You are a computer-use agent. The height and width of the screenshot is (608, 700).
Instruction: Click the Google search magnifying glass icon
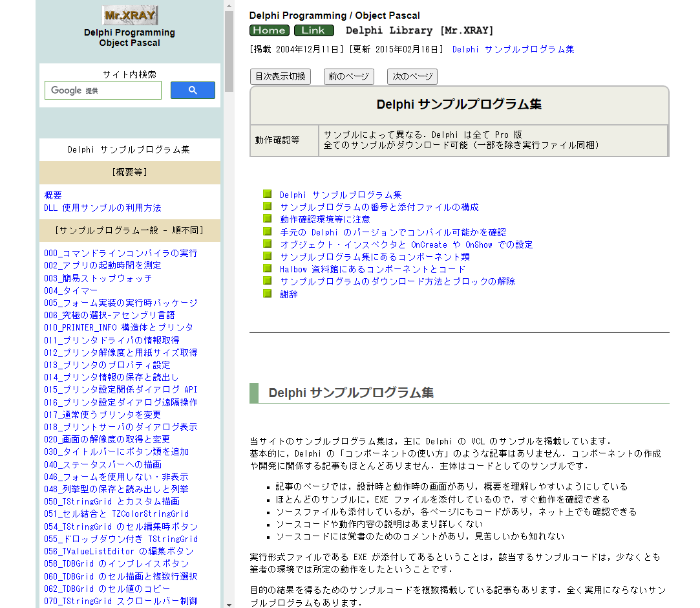(193, 90)
